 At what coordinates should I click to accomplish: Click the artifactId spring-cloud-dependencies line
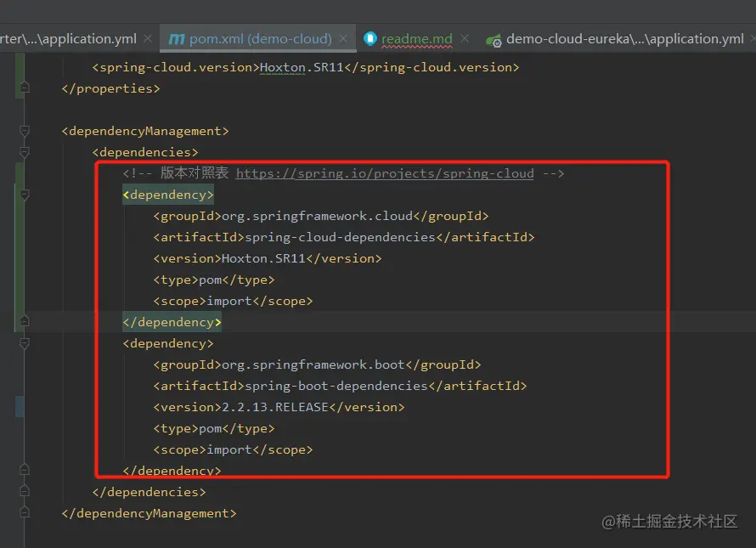pos(344,237)
